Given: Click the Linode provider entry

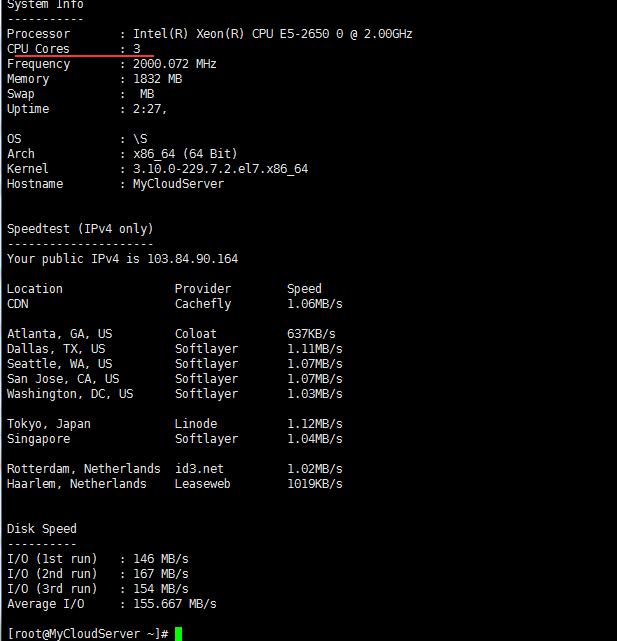Looking at the screenshot, I should 196,424.
